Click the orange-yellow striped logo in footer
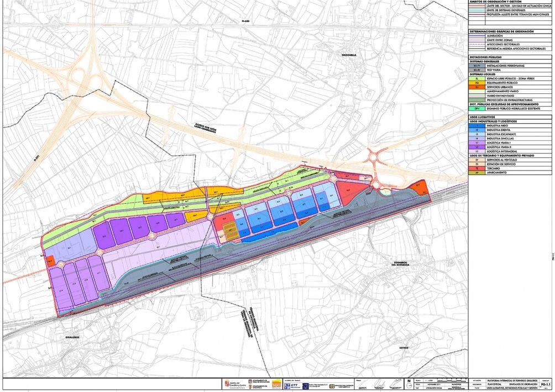 coord(276,384)
